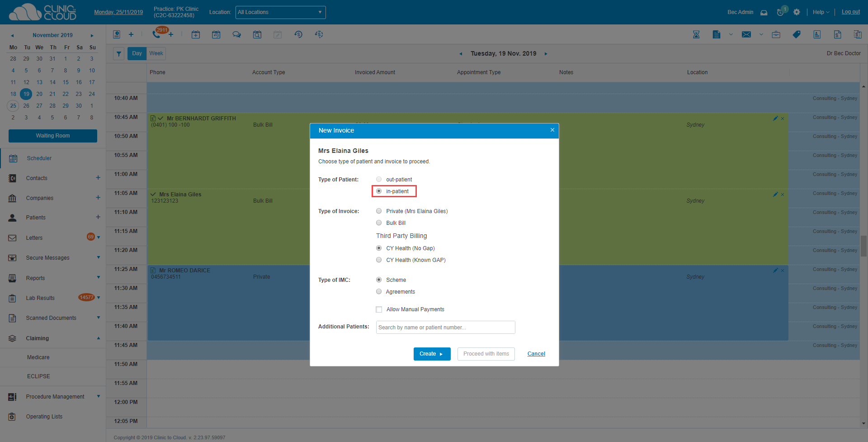Click the appointment filter funnel icon

118,54
